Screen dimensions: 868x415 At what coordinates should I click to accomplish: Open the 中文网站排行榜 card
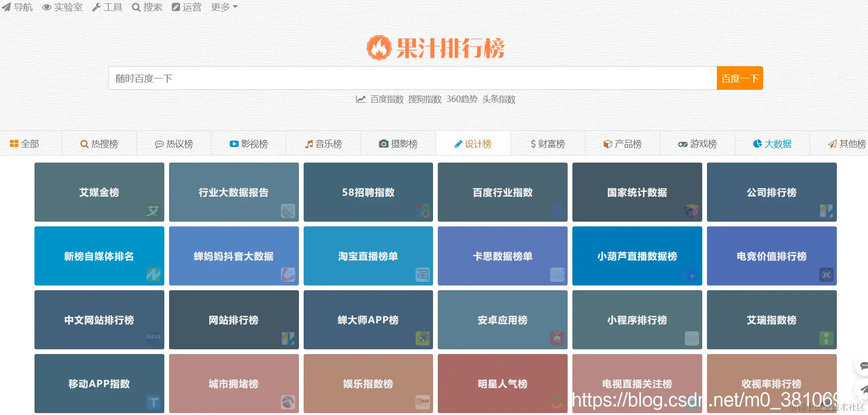pyautogui.click(x=99, y=320)
